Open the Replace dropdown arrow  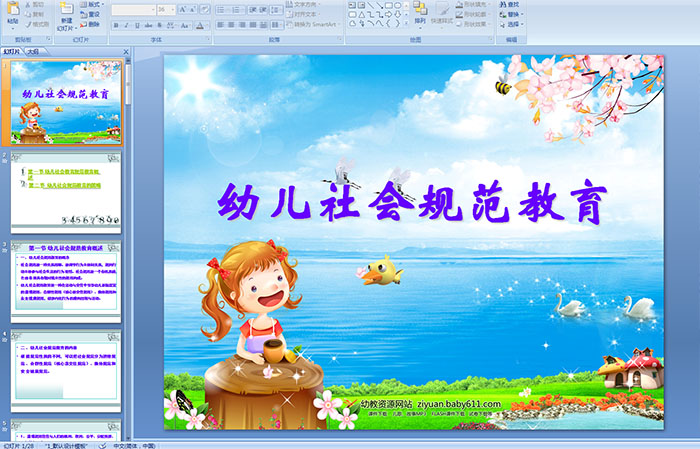tap(522, 14)
